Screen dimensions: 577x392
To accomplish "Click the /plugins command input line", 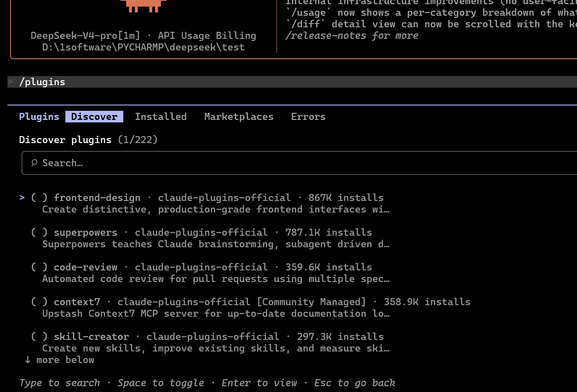I will click(x=292, y=82).
